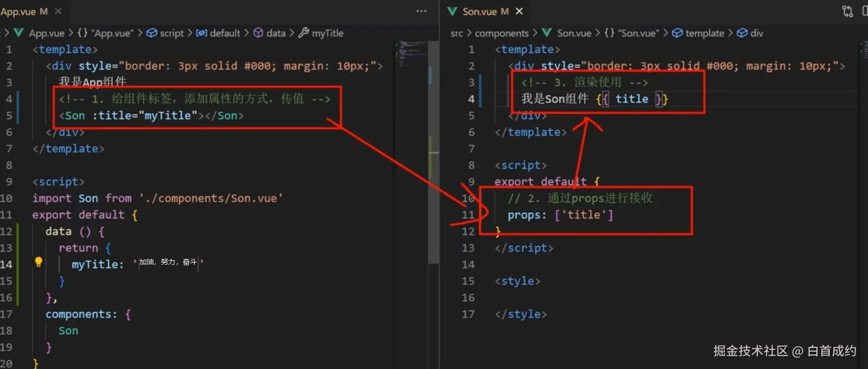Click the default variable icon in breadcrumb

201,33
